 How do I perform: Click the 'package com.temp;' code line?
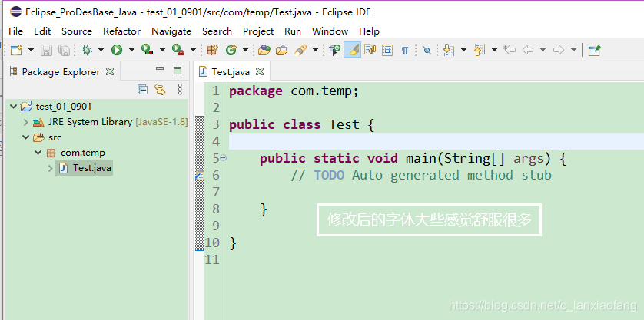coord(294,91)
